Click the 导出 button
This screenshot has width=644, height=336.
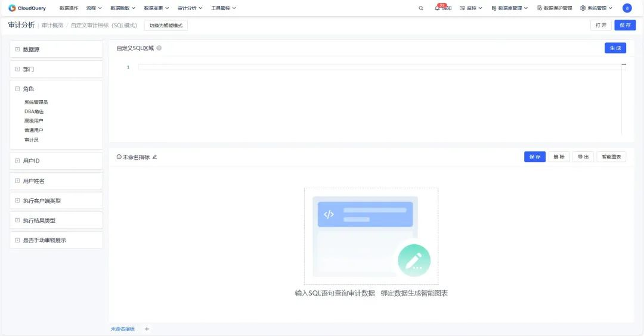(583, 157)
